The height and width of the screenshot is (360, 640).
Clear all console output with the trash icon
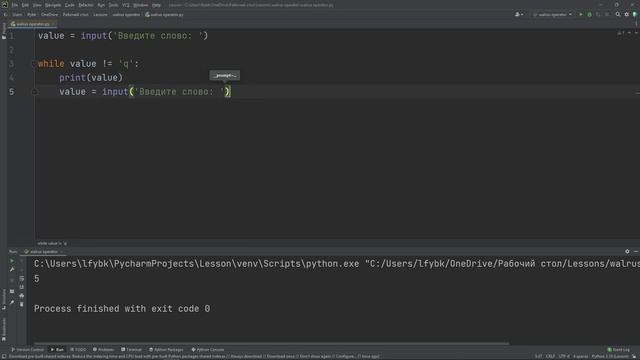click(x=22, y=304)
